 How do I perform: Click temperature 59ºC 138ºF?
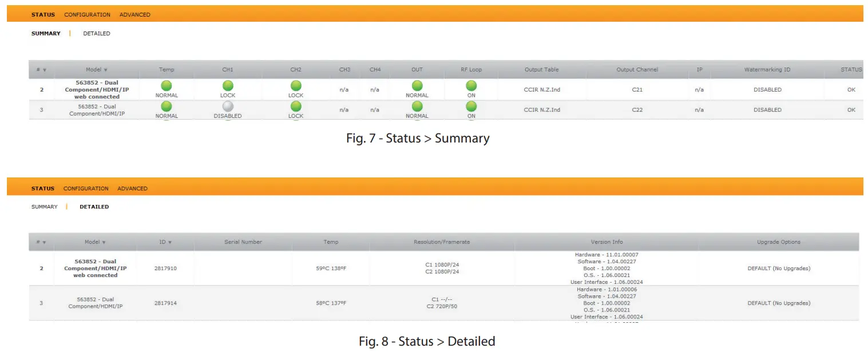331,268
